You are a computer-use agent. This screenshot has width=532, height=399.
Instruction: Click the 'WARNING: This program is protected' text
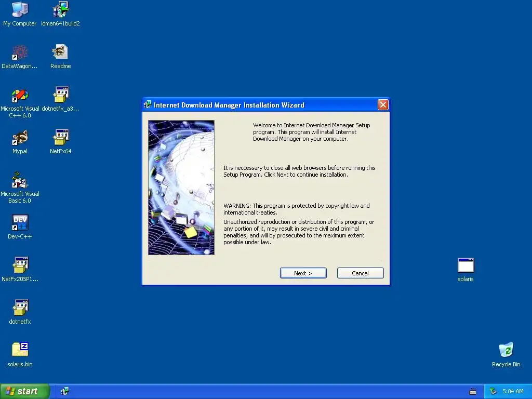point(297,209)
